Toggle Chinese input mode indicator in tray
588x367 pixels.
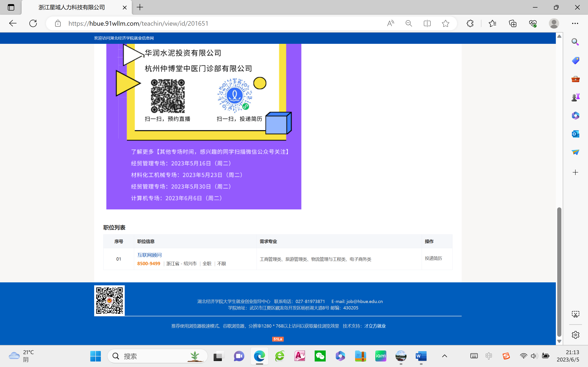click(x=489, y=356)
